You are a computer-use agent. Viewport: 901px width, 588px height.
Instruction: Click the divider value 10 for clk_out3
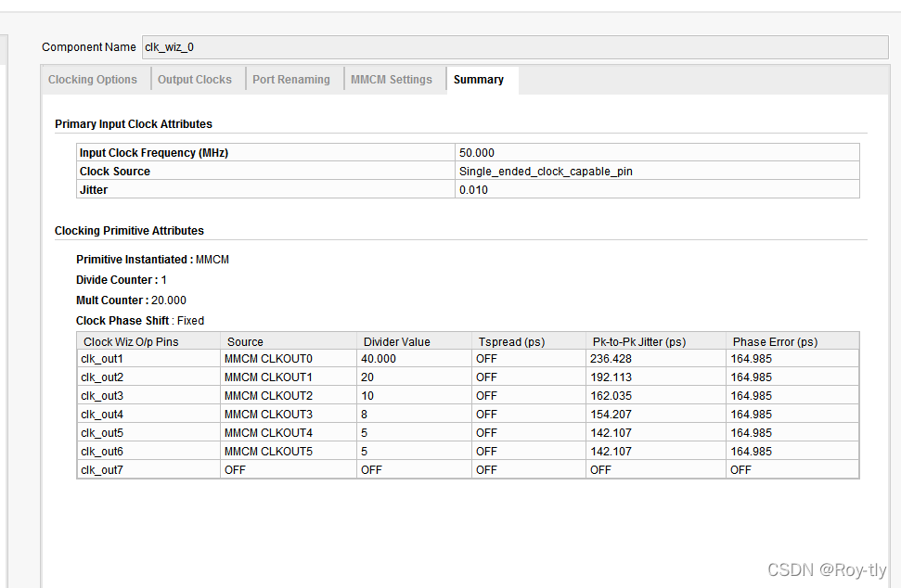pyautogui.click(x=414, y=396)
